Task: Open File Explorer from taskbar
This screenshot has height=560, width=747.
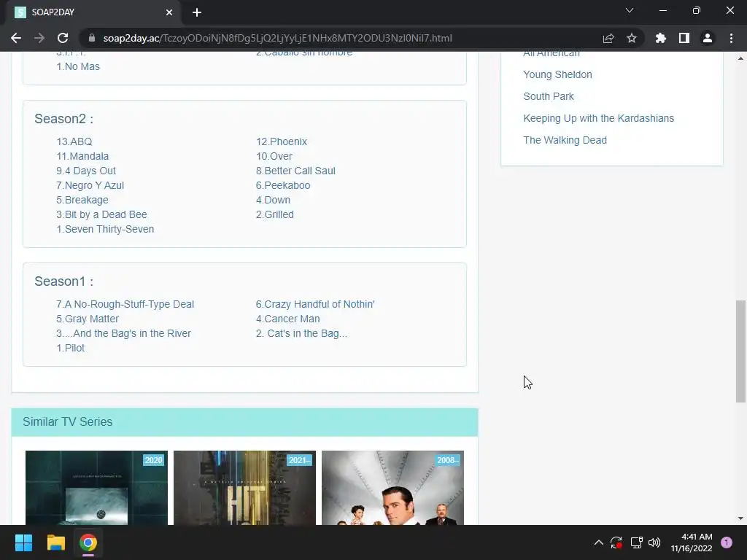Action: pyautogui.click(x=55, y=542)
